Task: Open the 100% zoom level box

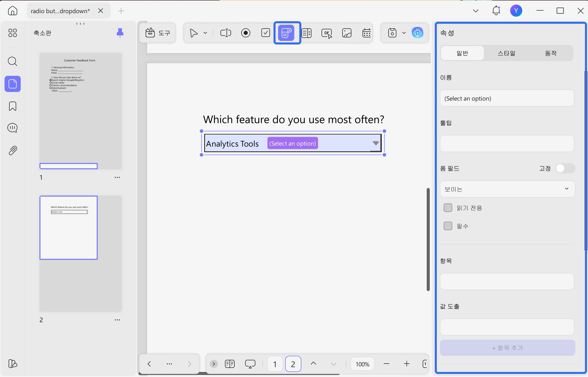Action: [362, 364]
